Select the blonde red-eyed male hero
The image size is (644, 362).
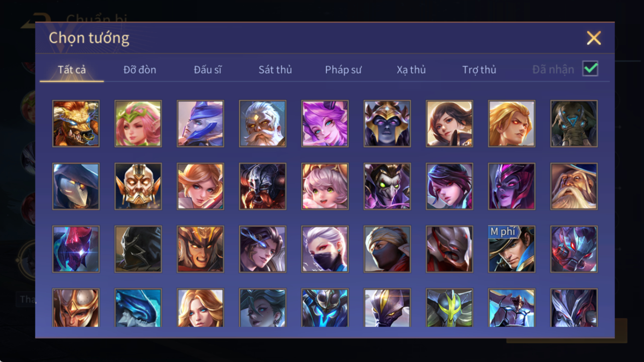(x=511, y=124)
